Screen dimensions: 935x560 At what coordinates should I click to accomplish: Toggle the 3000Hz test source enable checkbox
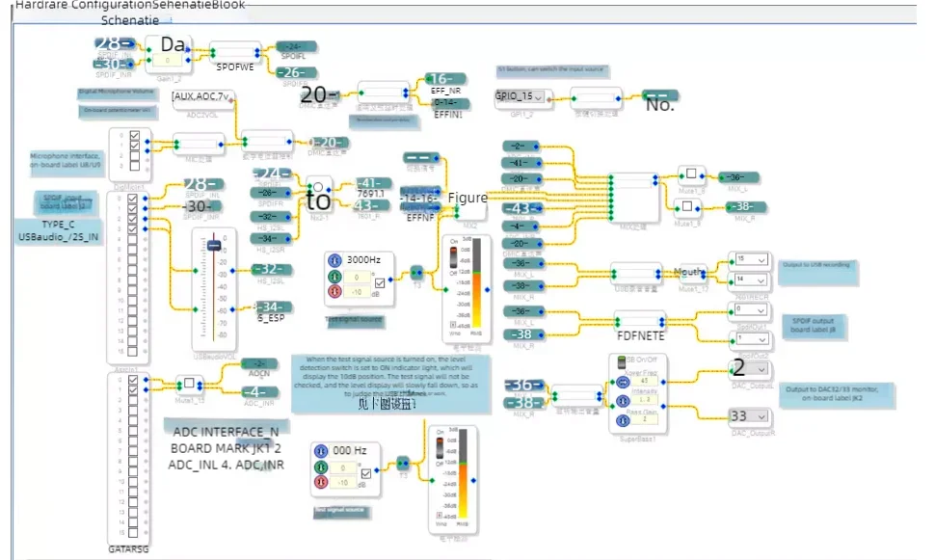tap(380, 283)
